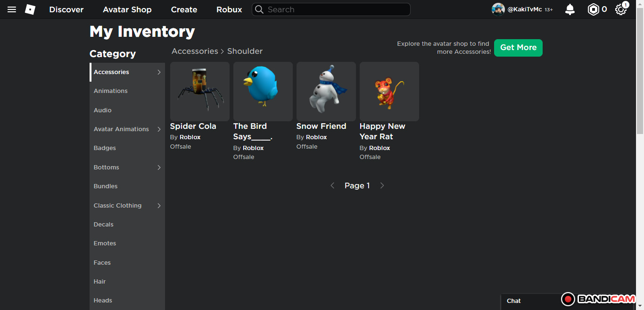
Task: Expand the Accessories category chevron
Action: point(159,72)
